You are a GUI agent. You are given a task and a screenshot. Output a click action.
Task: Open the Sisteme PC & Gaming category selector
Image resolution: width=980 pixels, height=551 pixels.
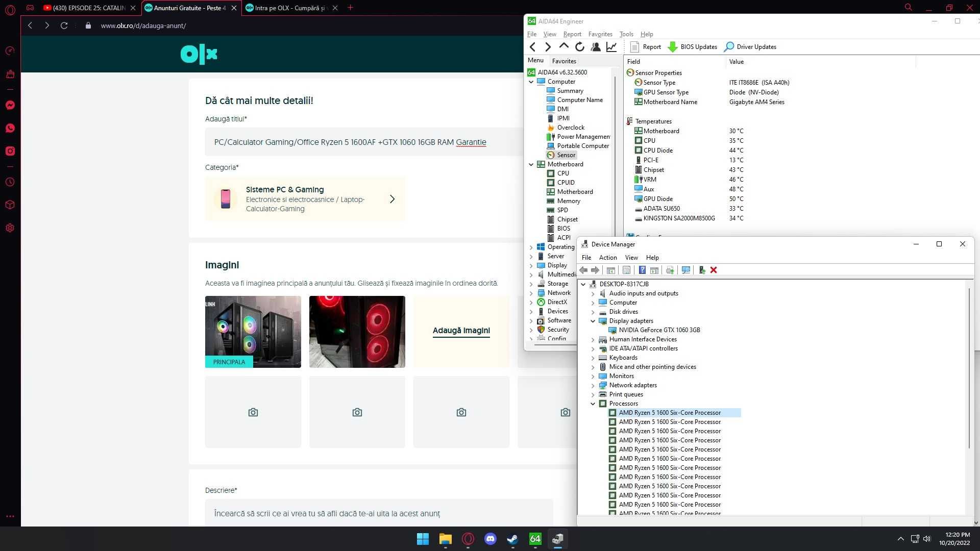pyautogui.click(x=305, y=199)
